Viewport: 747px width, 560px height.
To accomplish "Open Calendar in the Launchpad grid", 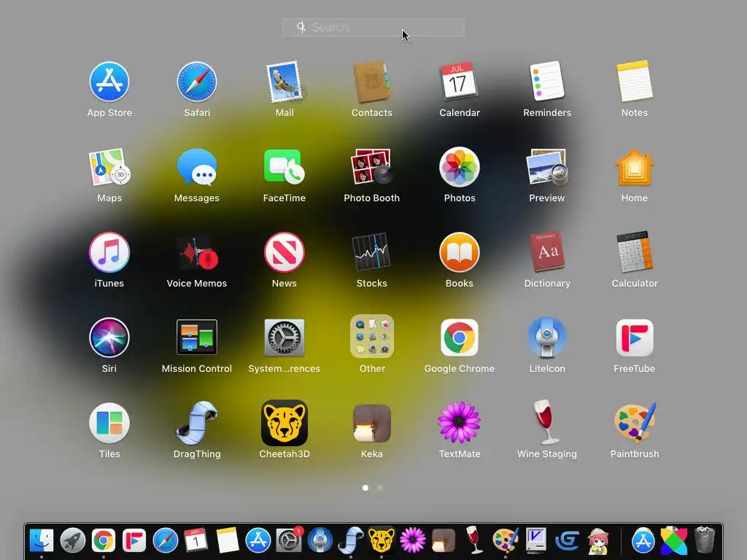I will click(x=460, y=81).
